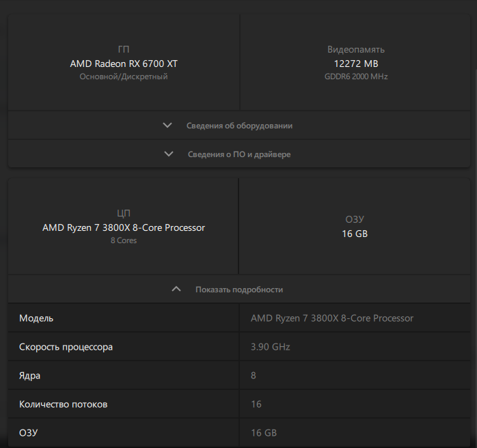477x448 pixels.
Task: Click the 8 Cores subtitle under the processor
Action: tap(124, 240)
